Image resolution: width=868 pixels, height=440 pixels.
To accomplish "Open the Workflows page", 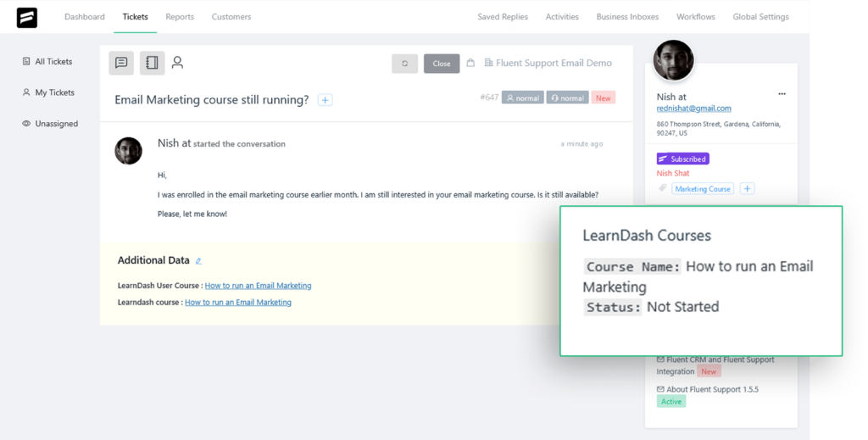I will [695, 17].
